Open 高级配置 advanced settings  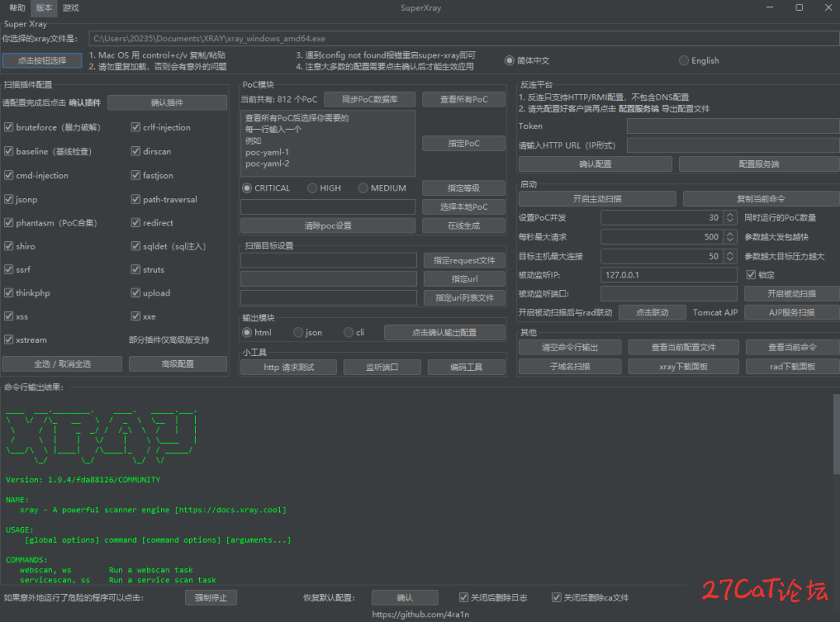[178, 364]
